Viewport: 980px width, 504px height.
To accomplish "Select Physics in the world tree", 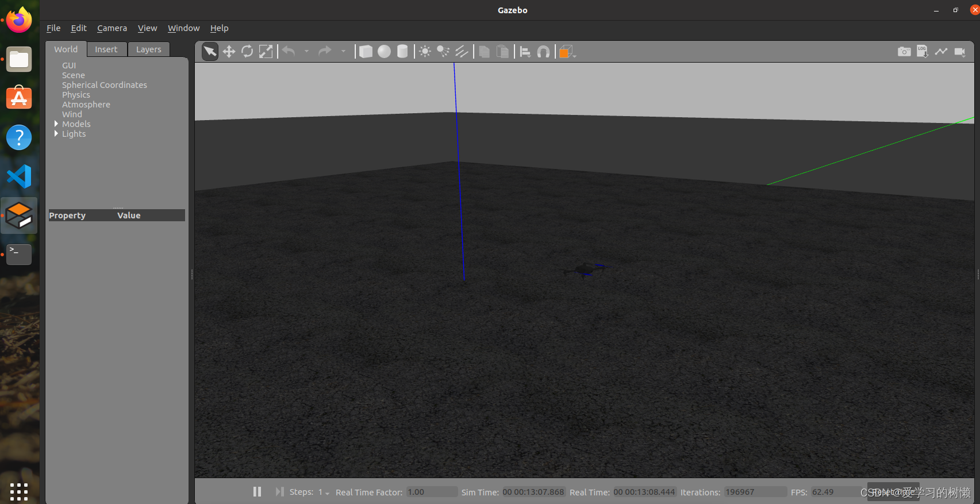I will (76, 95).
